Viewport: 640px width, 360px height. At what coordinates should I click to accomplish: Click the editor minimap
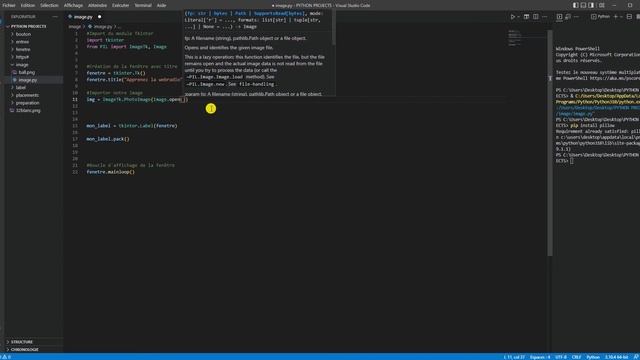tap(526, 38)
